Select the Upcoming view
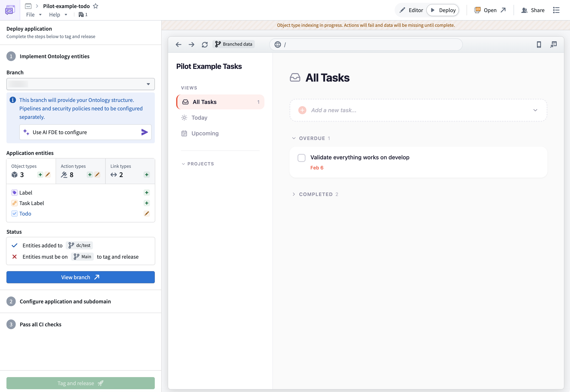The image size is (570, 392). tap(205, 133)
